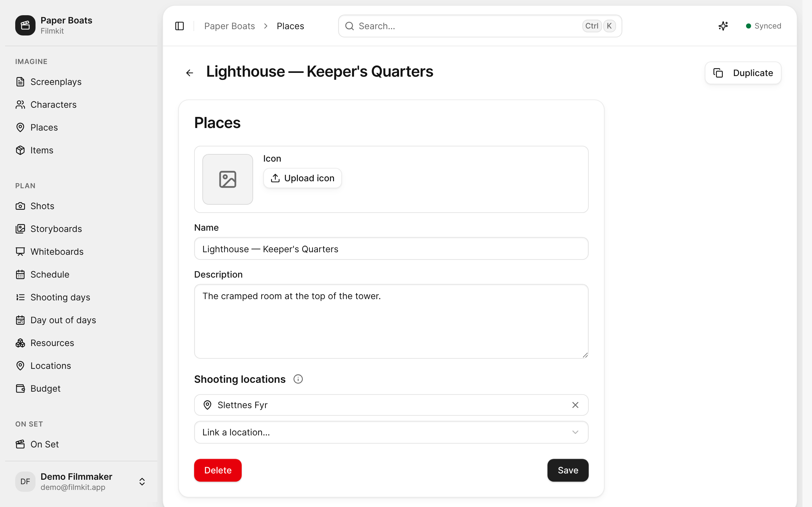Click the Upload icon button
The width and height of the screenshot is (812, 507).
(x=302, y=178)
